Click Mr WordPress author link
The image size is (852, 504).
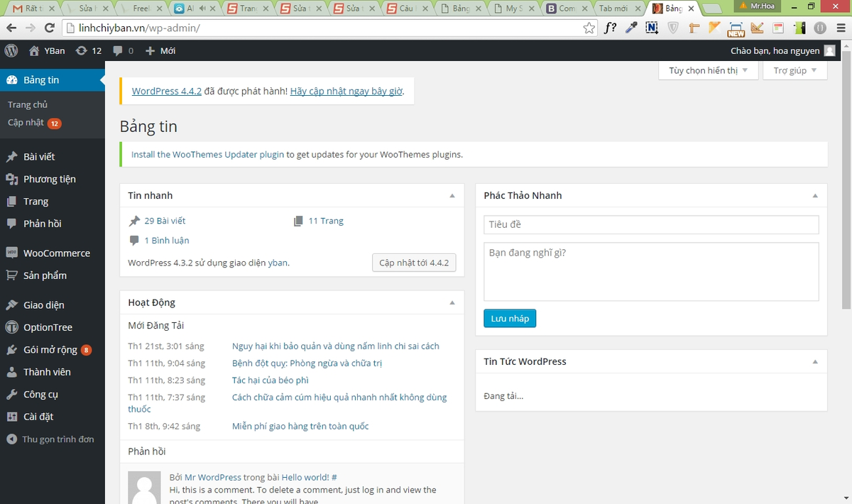(x=213, y=478)
